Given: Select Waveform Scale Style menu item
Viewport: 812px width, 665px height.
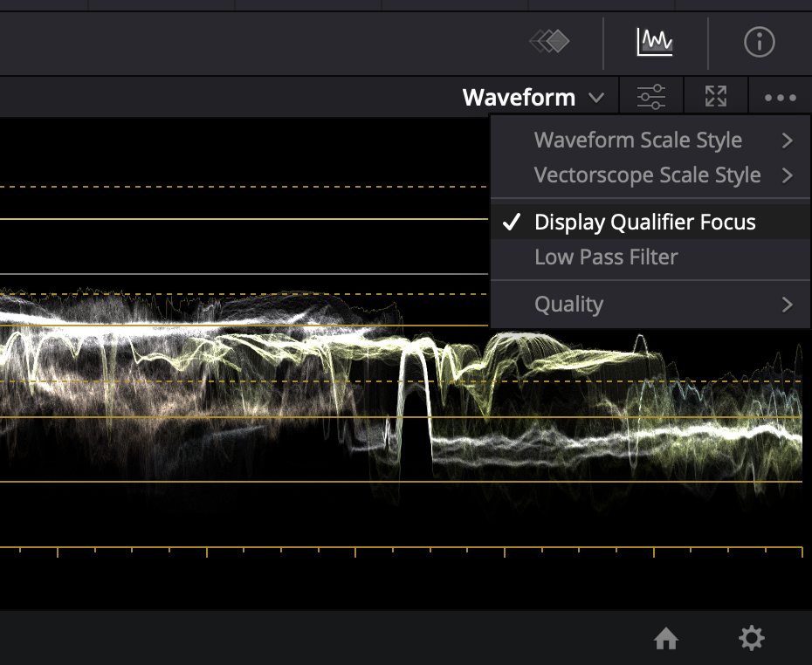Looking at the screenshot, I should 638,141.
